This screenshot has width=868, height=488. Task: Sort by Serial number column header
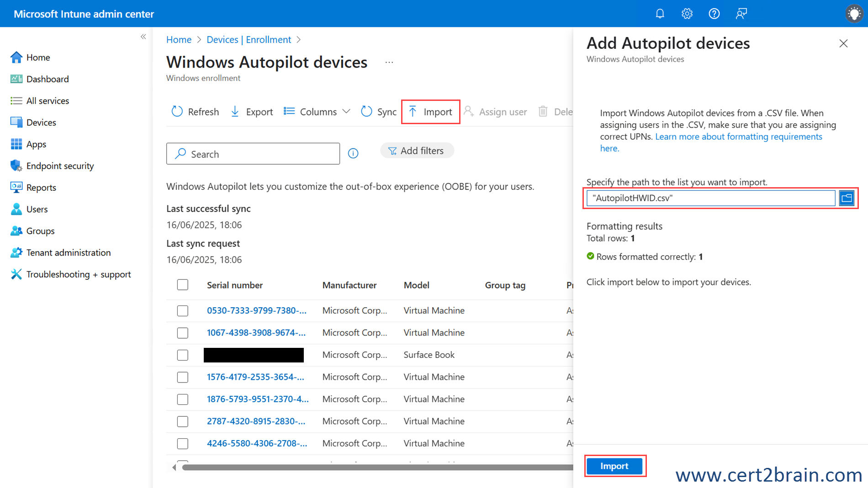(x=235, y=285)
